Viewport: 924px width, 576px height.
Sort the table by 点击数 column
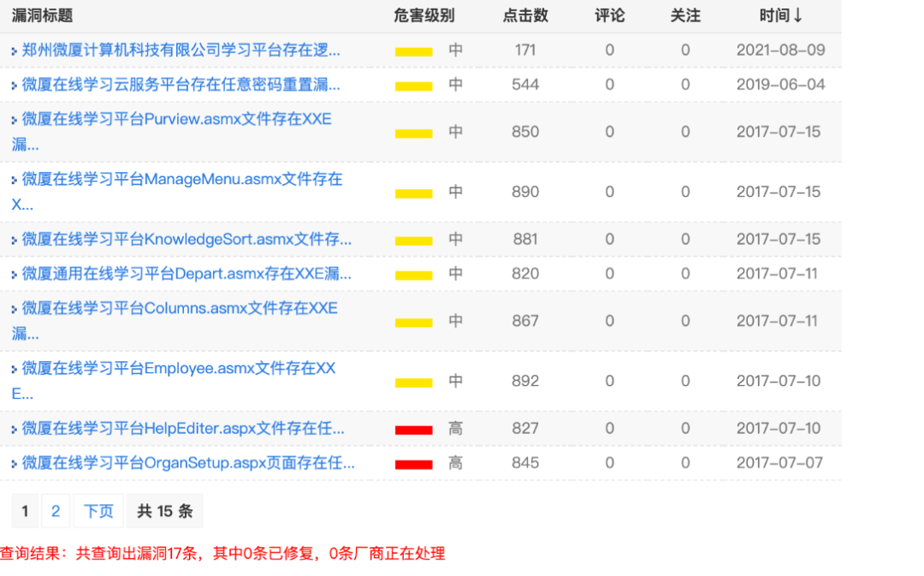524,15
